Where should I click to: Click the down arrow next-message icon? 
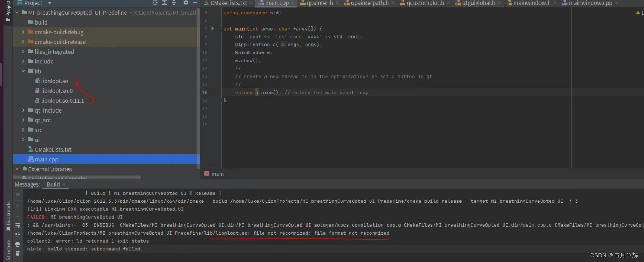18,216
